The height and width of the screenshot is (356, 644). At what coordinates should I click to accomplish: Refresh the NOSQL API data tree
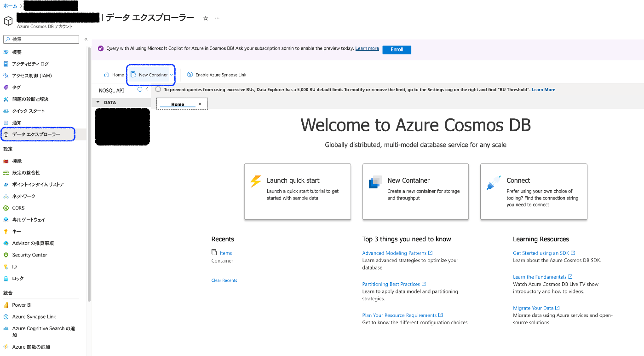140,90
